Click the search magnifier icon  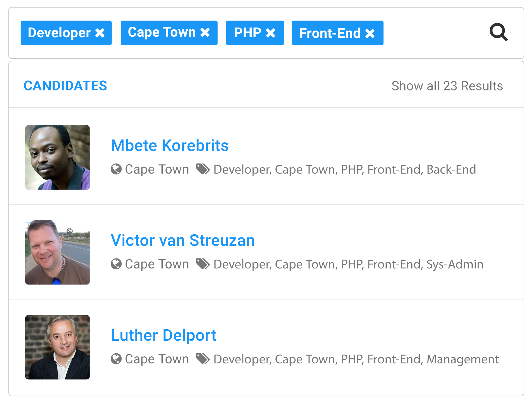coord(498,32)
